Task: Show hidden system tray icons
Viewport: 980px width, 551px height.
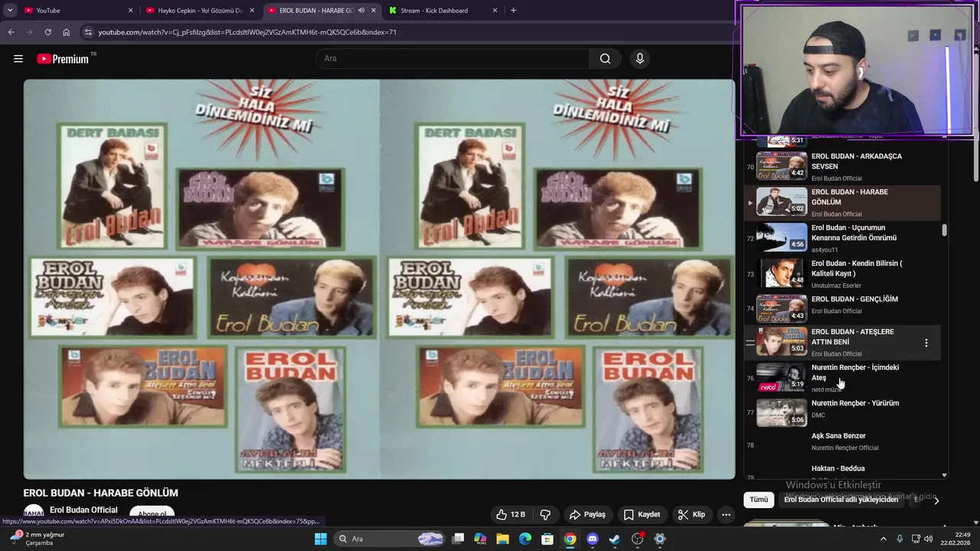Action: tap(883, 539)
